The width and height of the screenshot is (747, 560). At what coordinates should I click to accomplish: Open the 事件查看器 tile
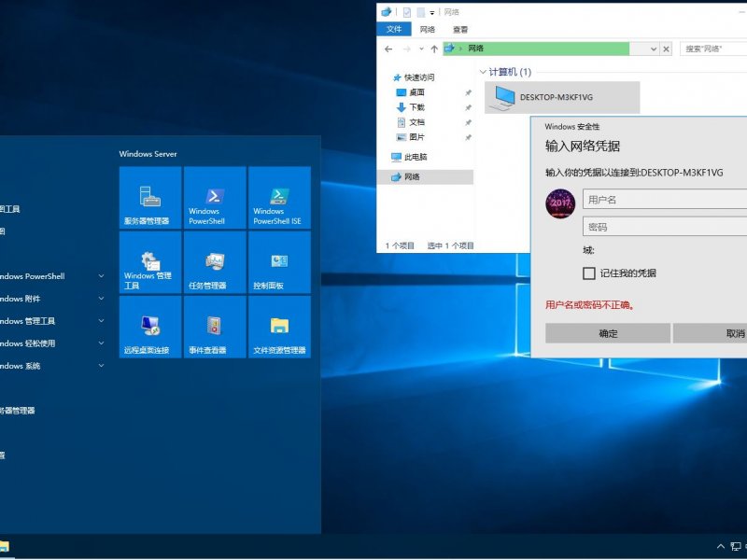pyautogui.click(x=215, y=327)
